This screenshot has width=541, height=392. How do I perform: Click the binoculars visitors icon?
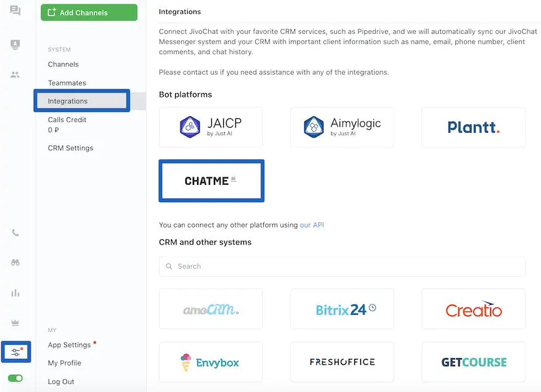(x=15, y=263)
